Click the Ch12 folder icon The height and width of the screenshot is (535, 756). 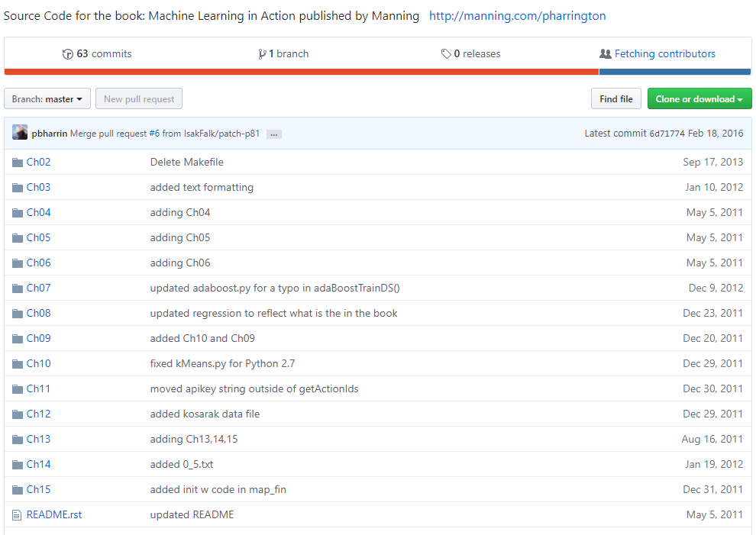(18, 414)
